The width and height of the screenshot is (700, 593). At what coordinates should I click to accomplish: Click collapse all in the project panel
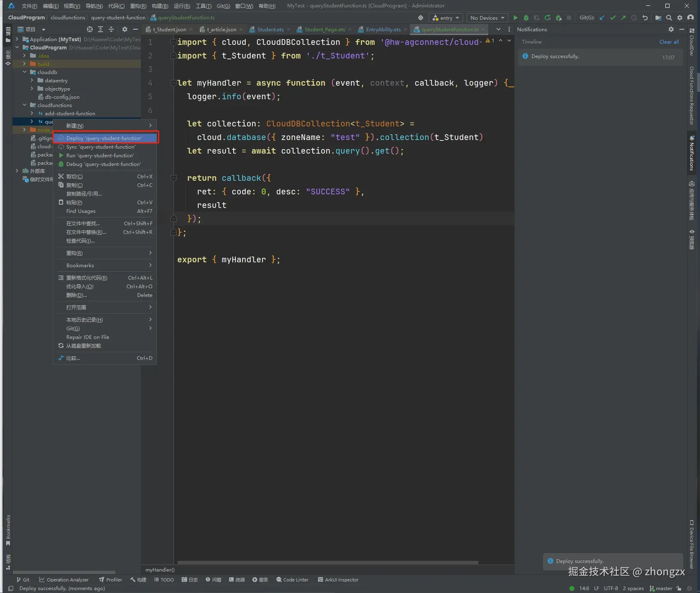tap(111, 29)
